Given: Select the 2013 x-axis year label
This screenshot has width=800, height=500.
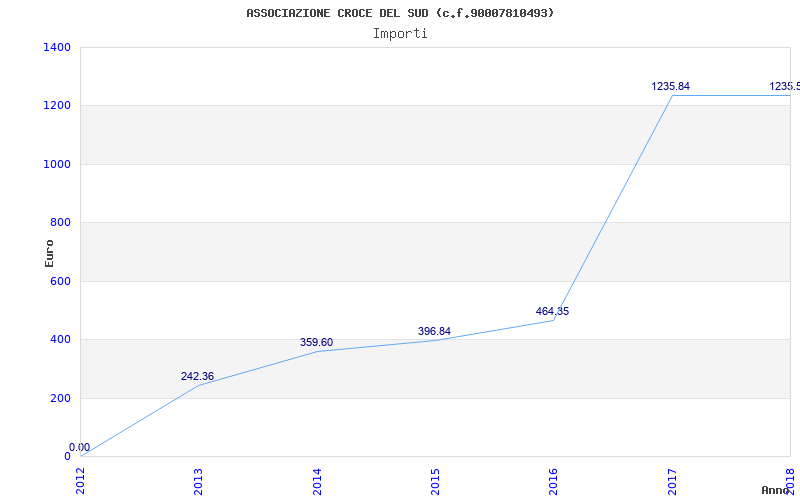Looking at the screenshot, I should [198, 482].
